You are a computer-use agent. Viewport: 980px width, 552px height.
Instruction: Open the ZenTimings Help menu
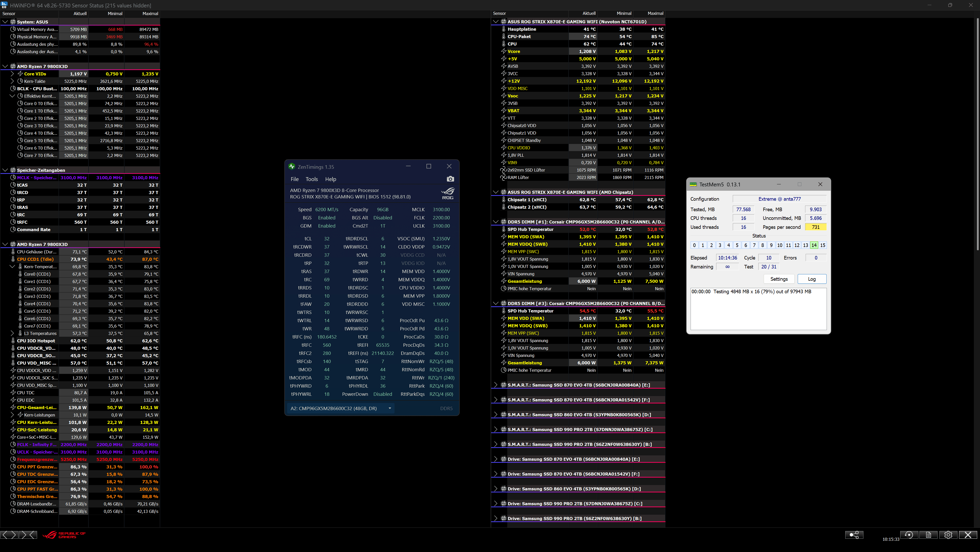click(x=331, y=179)
